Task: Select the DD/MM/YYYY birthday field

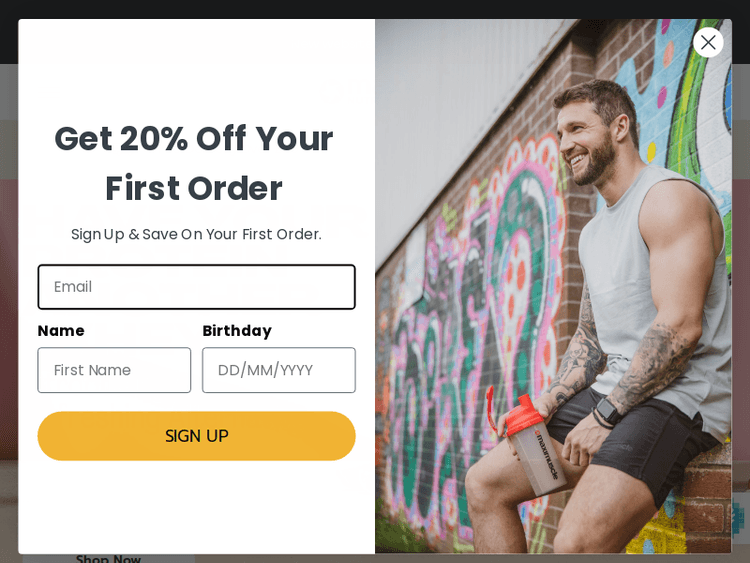Action: pyautogui.click(x=279, y=370)
